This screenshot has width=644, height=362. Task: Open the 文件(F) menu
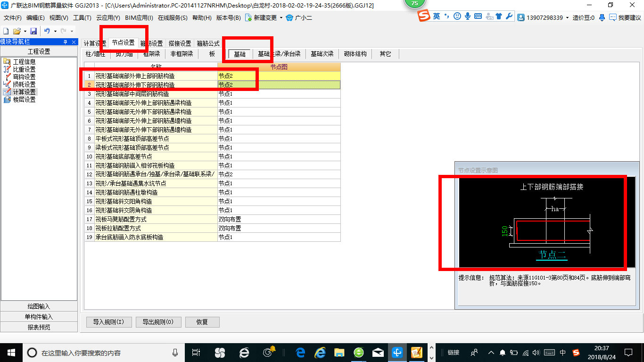click(x=13, y=18)
